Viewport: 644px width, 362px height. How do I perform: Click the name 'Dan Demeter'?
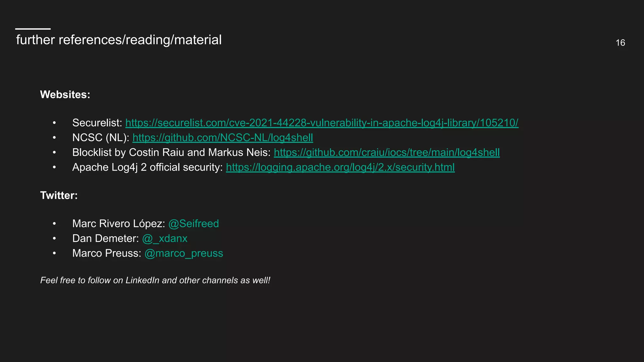[x=104, y=239]
